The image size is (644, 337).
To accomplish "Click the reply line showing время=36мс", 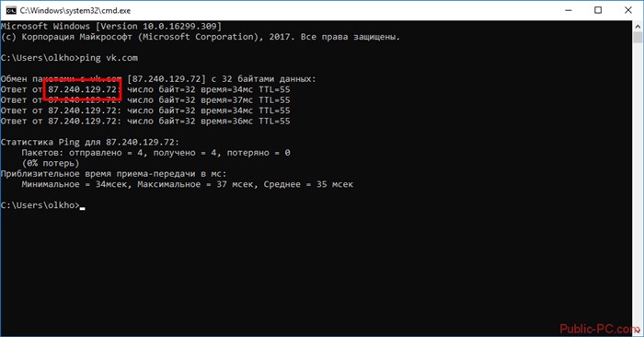I will tap(145, 122).
